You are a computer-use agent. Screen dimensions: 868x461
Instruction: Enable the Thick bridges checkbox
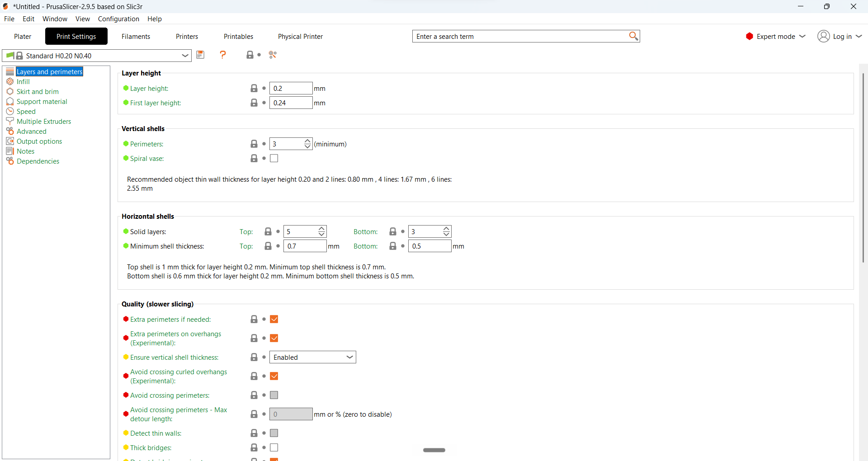coord(274,447)
